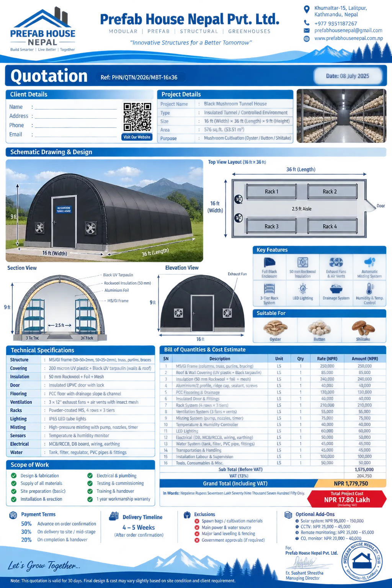Click the Button mushroom image
The image size is (392, 588).
[x=320, y=329]
